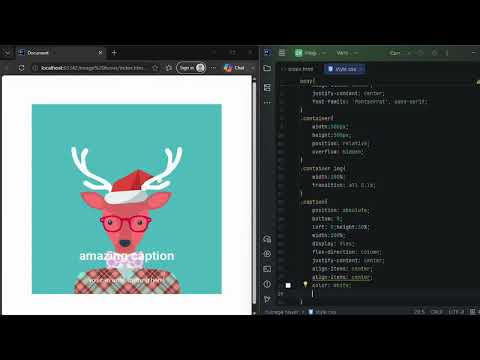Open the Copilot Chat sidebar
The width and height of the screenshot is (480, 360).
[234, 68]
